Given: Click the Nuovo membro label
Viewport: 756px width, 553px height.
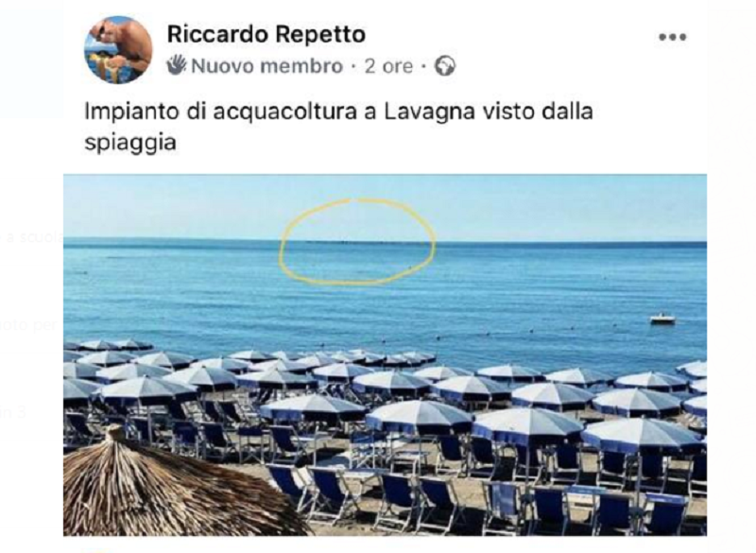Looking at the screenshot, I should (x=266, y=66).
